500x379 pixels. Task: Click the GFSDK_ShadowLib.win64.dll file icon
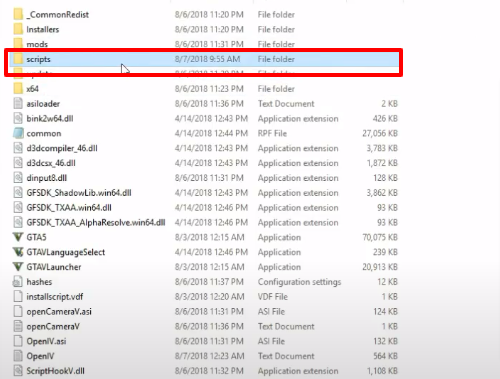(18, 193)
